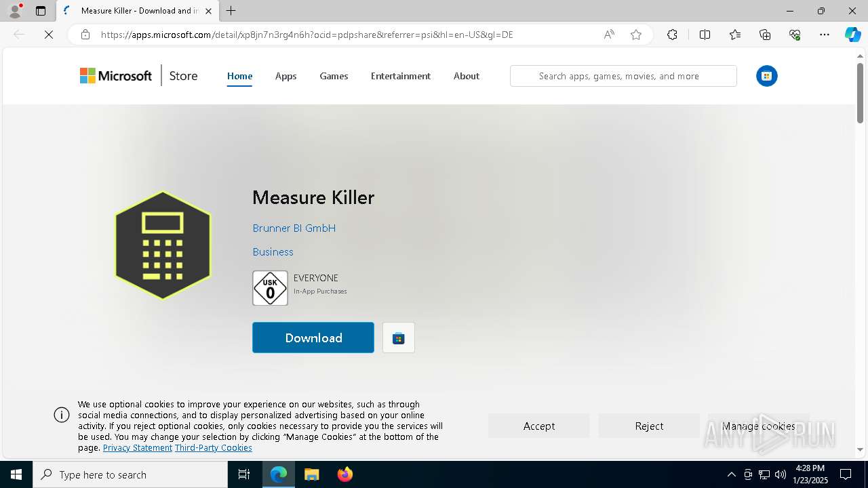Screen dimensions: 868x488
Task: Open the taskbar clock and date
Action: tap(810, 474)
